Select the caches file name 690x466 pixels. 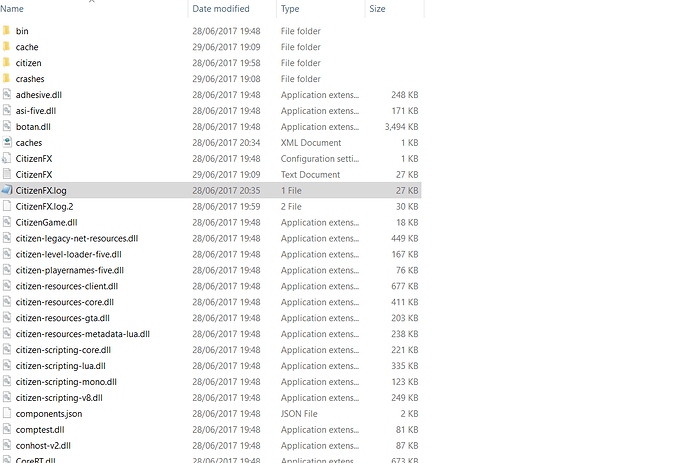[29, 143]
